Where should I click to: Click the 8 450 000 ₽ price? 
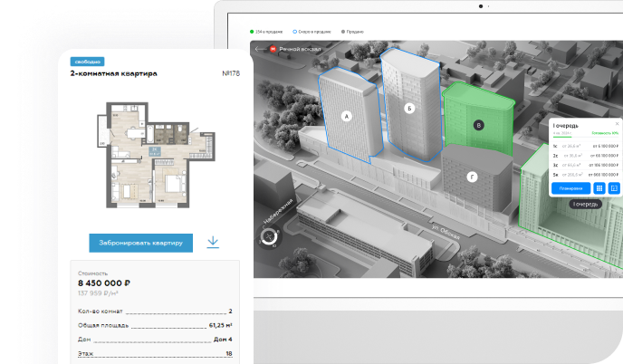pos(104,283)
